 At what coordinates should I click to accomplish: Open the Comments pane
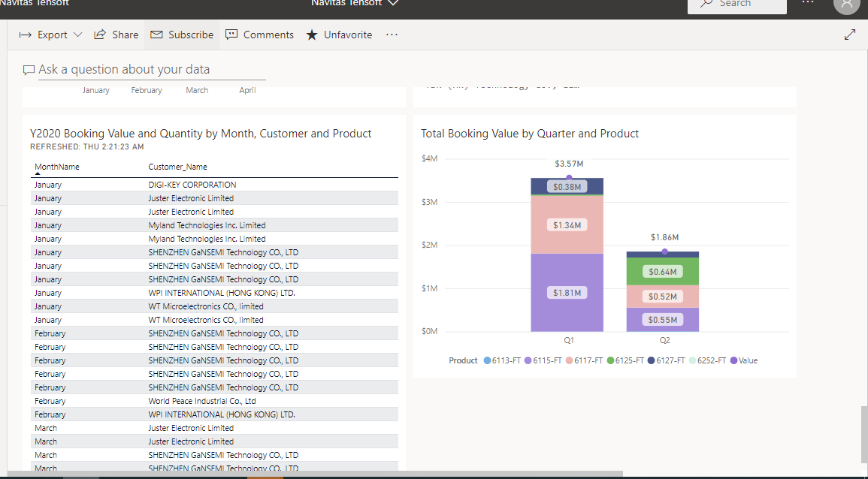[x=259, y=35]
